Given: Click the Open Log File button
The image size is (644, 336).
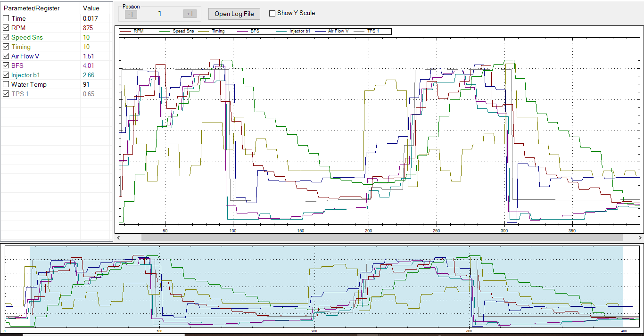Looking at the screenshot, I should [x=234, y=14].
